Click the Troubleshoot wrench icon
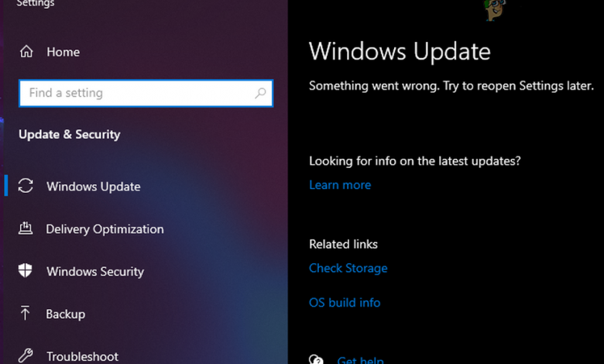Screen dimensions: 604x364 pyautogui.click(x=26, y=356)
